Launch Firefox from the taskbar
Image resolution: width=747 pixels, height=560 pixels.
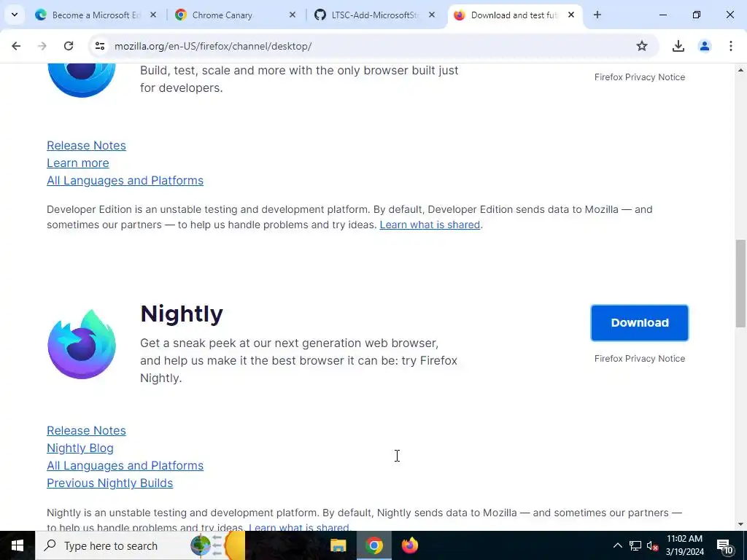(x=410, y=545)
